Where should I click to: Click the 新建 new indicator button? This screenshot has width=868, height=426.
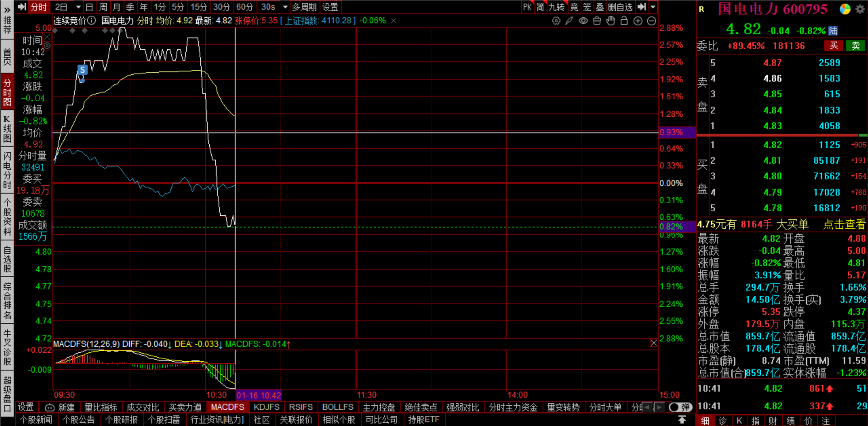click(60, 407)
